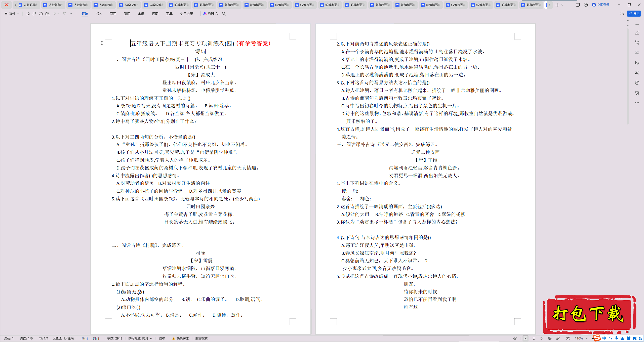Click the first document tab 人教统编
Viewport: 644px width, 342px height.
click(28, 5)
